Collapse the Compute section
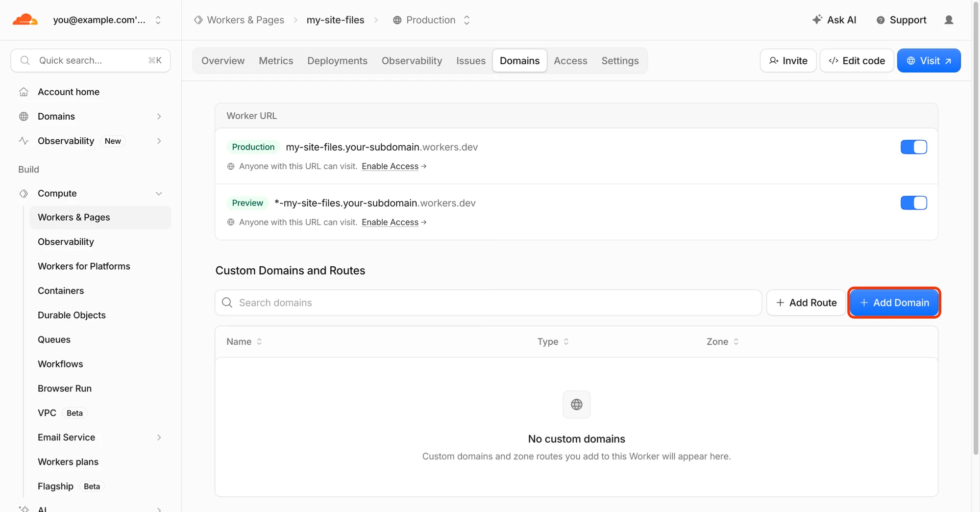Viewport: 980px width, 512px height. pos(159,193)
